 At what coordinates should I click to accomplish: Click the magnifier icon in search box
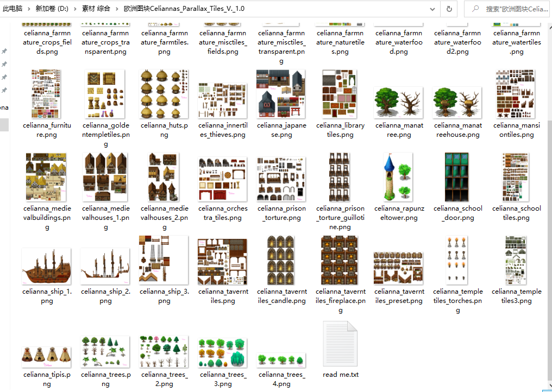click(x=475, y=9)
